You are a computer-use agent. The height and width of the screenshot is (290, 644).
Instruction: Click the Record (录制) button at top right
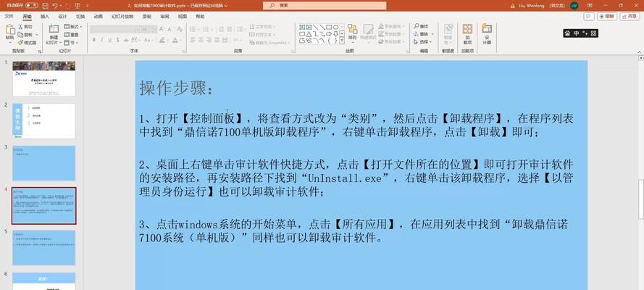pos(607,17)
